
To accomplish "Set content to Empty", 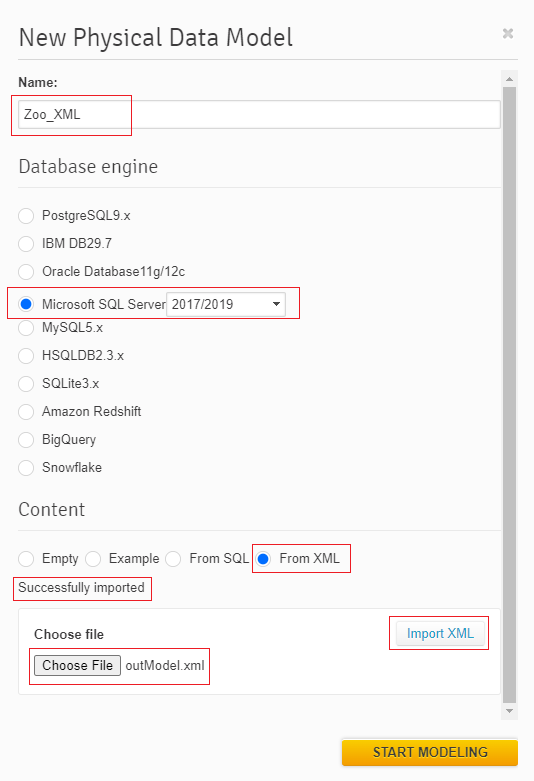I will (x=26, y=559).
